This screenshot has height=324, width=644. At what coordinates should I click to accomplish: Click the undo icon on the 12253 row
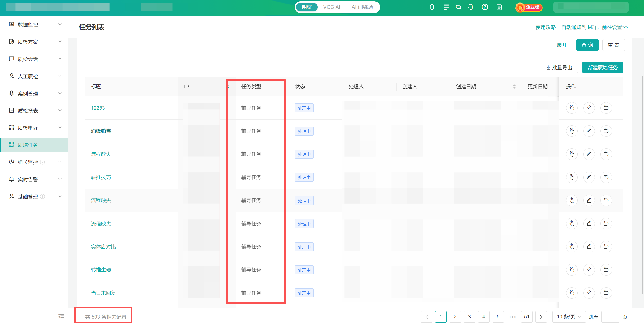click(x=606, y=108)
